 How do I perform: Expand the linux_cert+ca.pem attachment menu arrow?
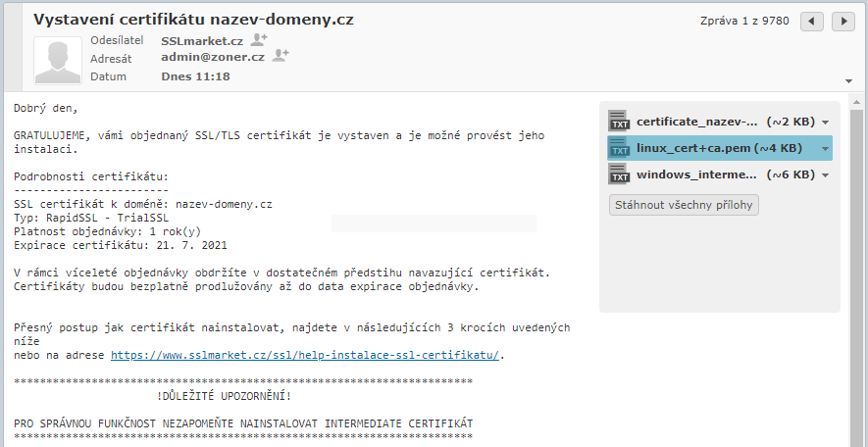[826, 149]
